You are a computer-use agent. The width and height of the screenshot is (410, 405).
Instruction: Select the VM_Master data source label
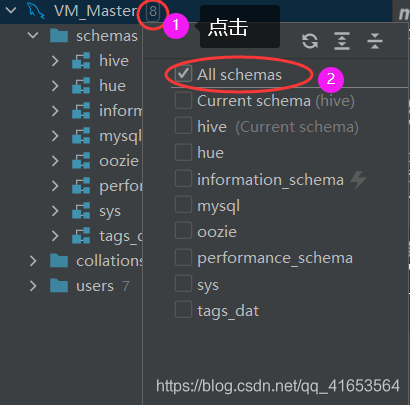point(95,11)
